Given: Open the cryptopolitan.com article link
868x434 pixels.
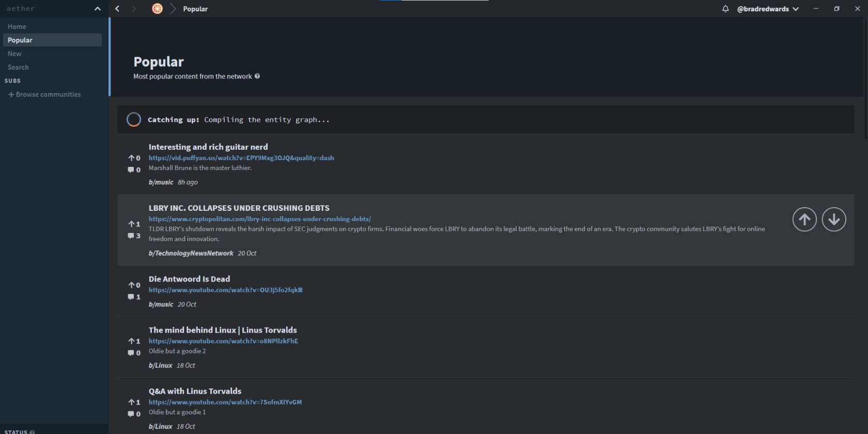Looking at the screenshot, I should 259,219.
